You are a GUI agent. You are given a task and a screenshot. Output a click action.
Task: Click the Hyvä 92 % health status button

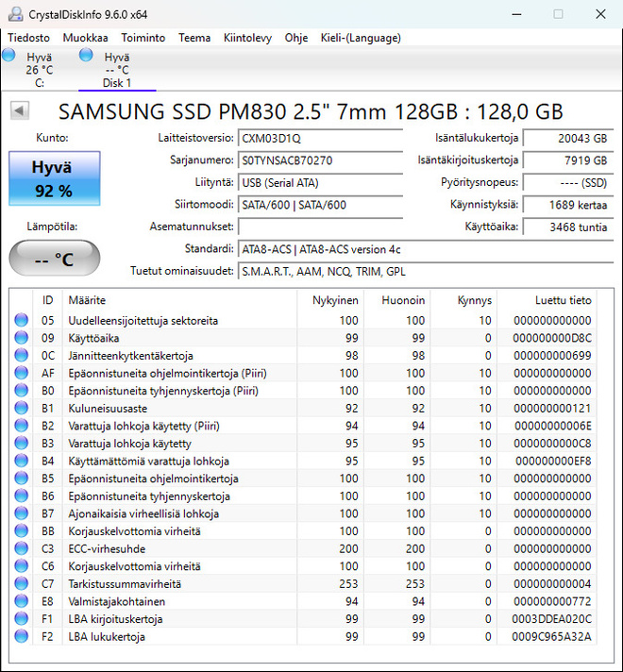tap(55, 178)
